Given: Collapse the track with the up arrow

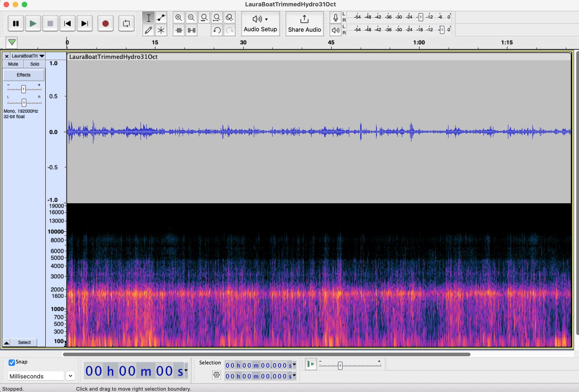Looking at the screenshot, I should tap(7, 343).
